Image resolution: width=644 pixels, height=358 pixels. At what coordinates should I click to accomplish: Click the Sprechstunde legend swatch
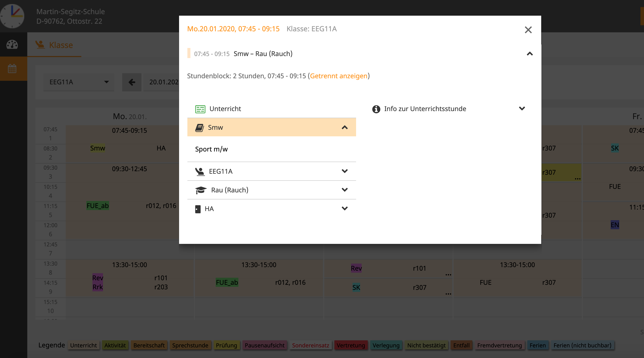tap(190, 345)
